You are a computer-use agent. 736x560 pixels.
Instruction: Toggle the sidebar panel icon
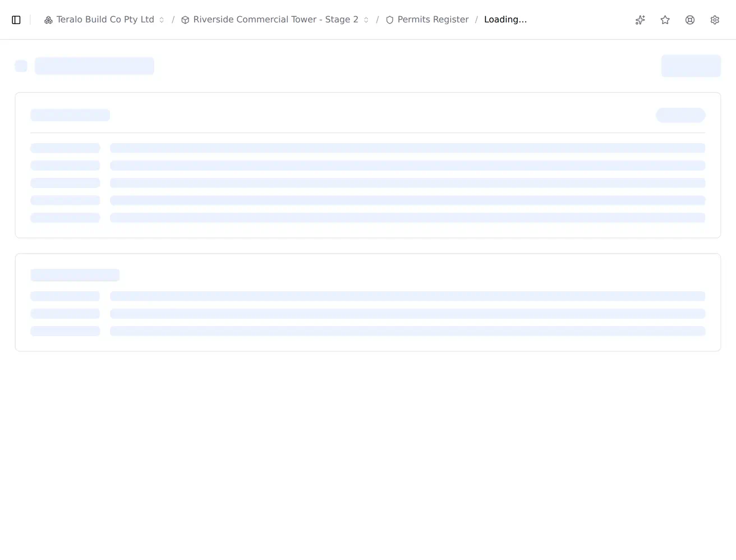click(x=16, y=20)
